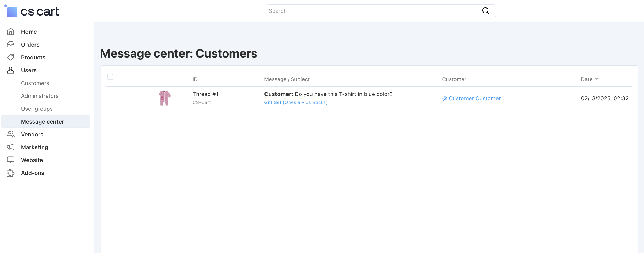Click the date 02/13/2025, 02:32
The width and height of the screenshot is (644, 253).
[605, 98]
